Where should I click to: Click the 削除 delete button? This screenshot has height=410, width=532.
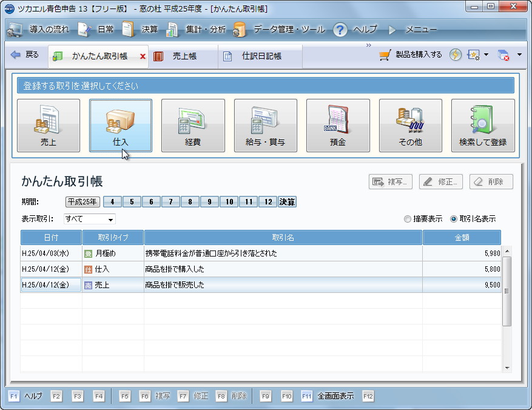tap(491, 182)
